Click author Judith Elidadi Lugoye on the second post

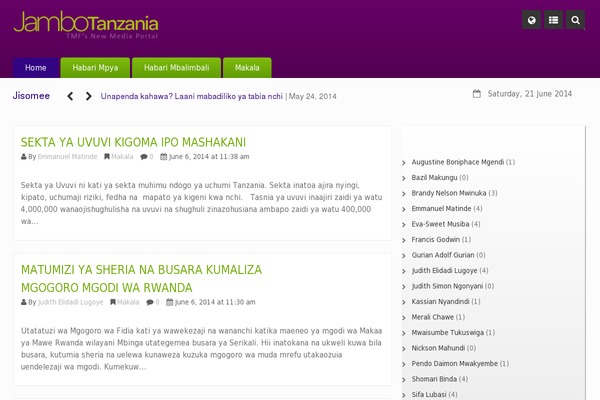click(70, 302)
